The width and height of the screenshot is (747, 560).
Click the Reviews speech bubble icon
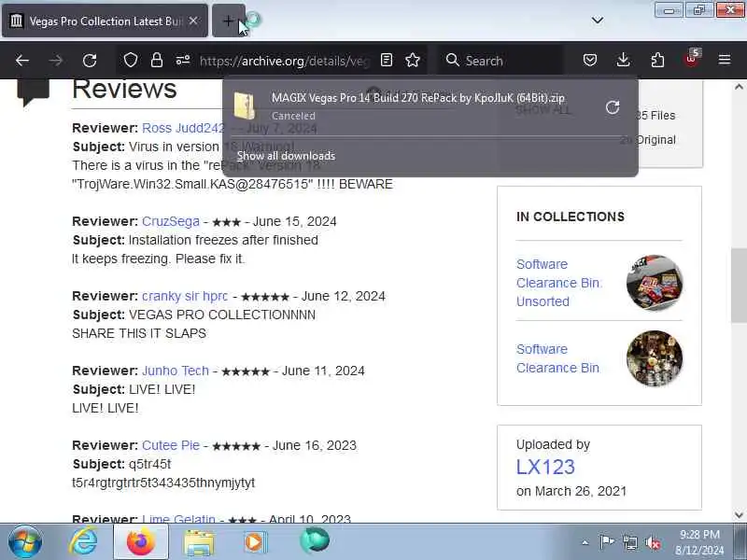coord(34,91)
